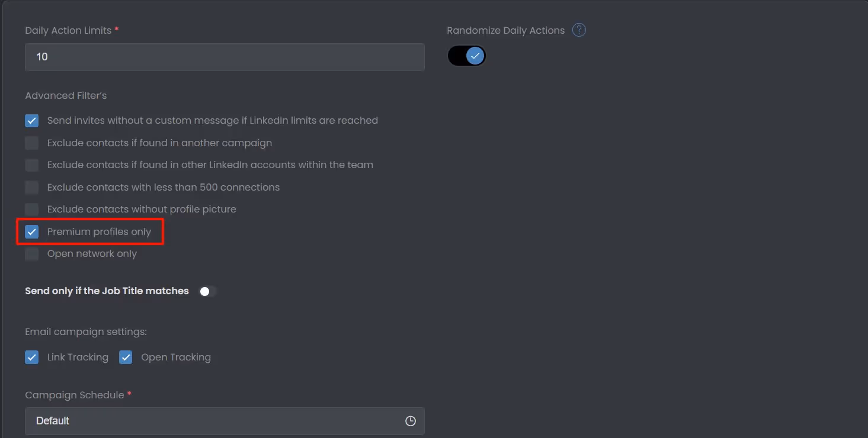Select the Default schedule option
Viewport: 868px width, 438px height.
53,420
